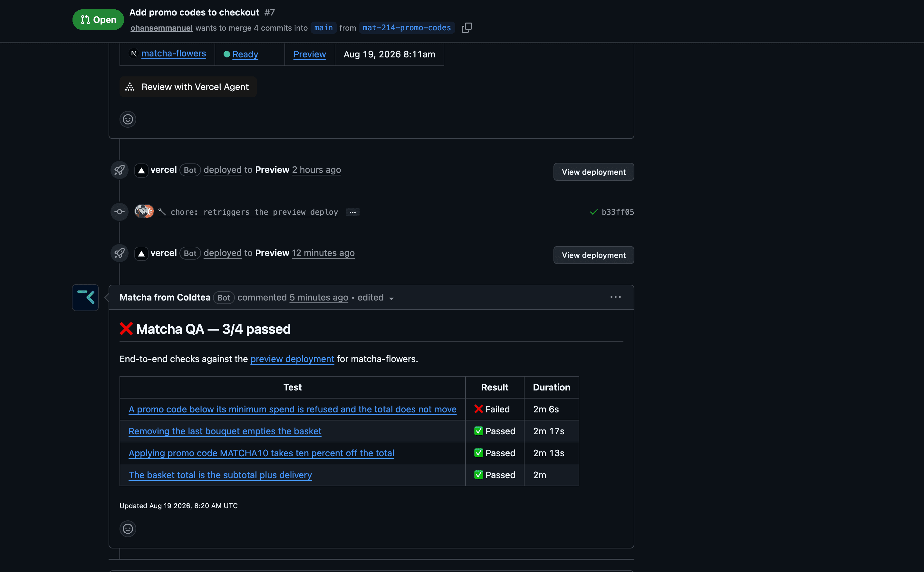The height and width of the screenshot is (572, 924).
Task: Click the 12 minutes ago timestamp
Action: [323, 253]
